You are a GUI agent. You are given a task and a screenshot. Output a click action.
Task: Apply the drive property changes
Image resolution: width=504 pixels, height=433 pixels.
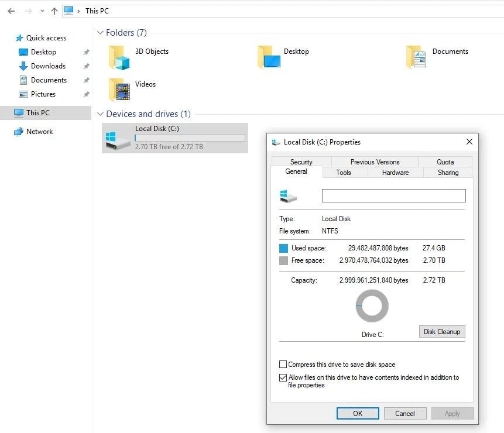(x=452, y=413)
